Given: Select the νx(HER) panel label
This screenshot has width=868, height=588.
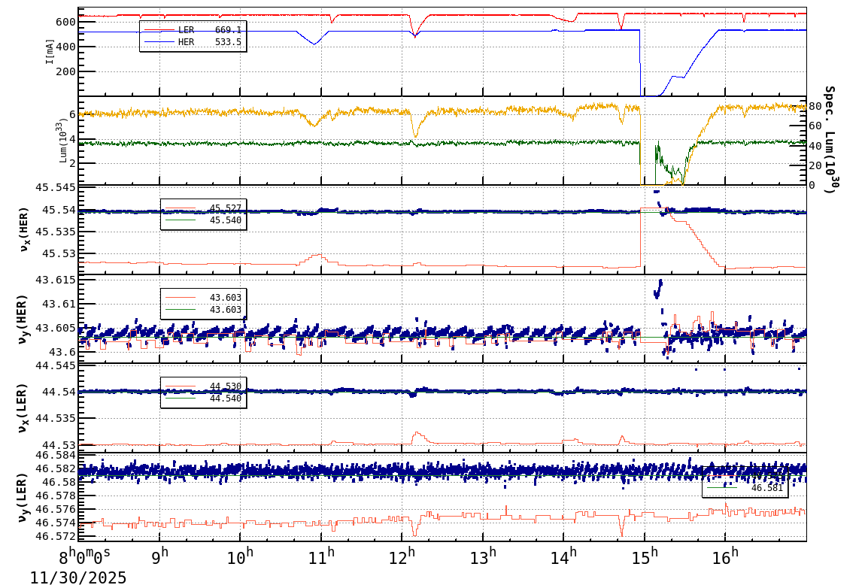Looking at the screenshot, I should click(x=22, y=230).
